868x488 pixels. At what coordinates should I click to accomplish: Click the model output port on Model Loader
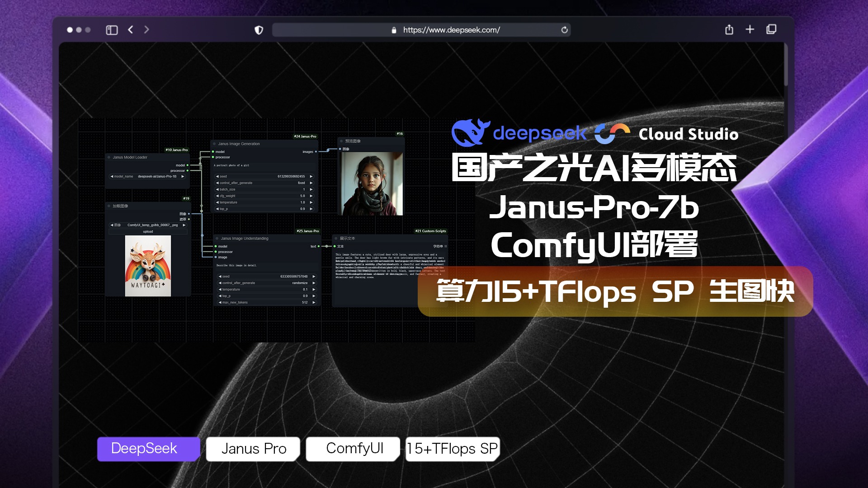188,165
